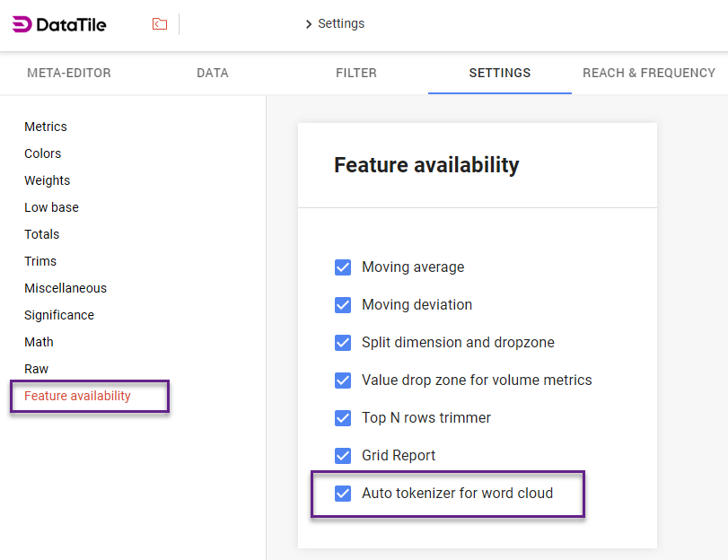The width and height of the screenshot is (728, 560).
Task: Toggle the Moving deviation checkbox
Action: [343, 305]
